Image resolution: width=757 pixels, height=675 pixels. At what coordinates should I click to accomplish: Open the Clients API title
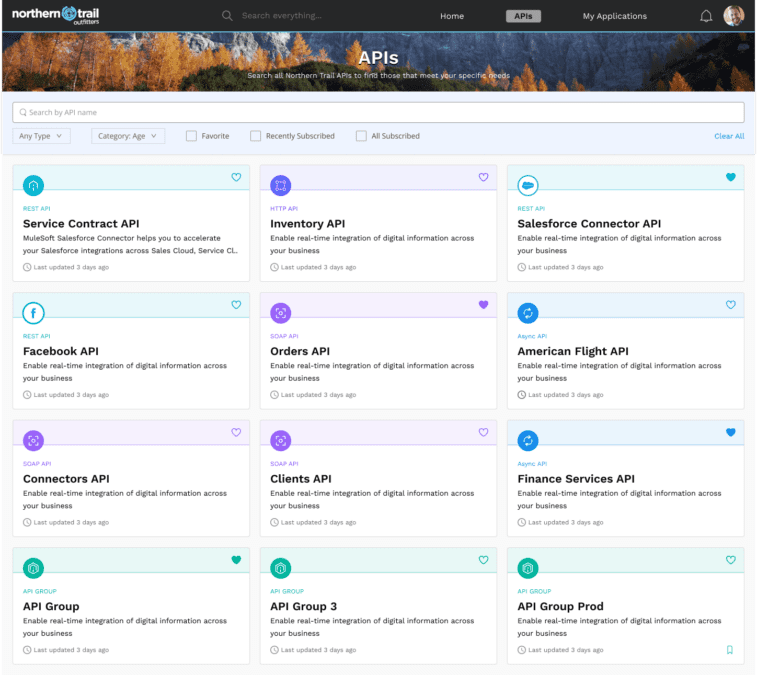click(x=301, y=478)
